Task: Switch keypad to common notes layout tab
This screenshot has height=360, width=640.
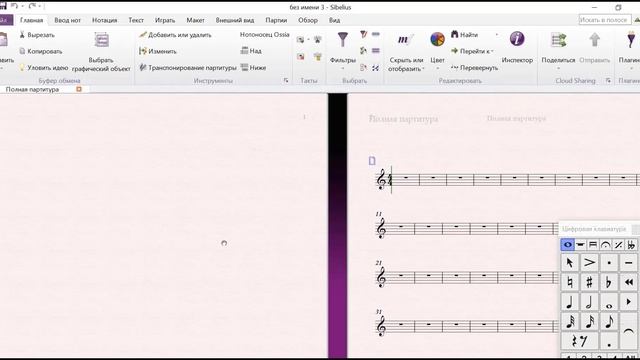Action: 567,245
